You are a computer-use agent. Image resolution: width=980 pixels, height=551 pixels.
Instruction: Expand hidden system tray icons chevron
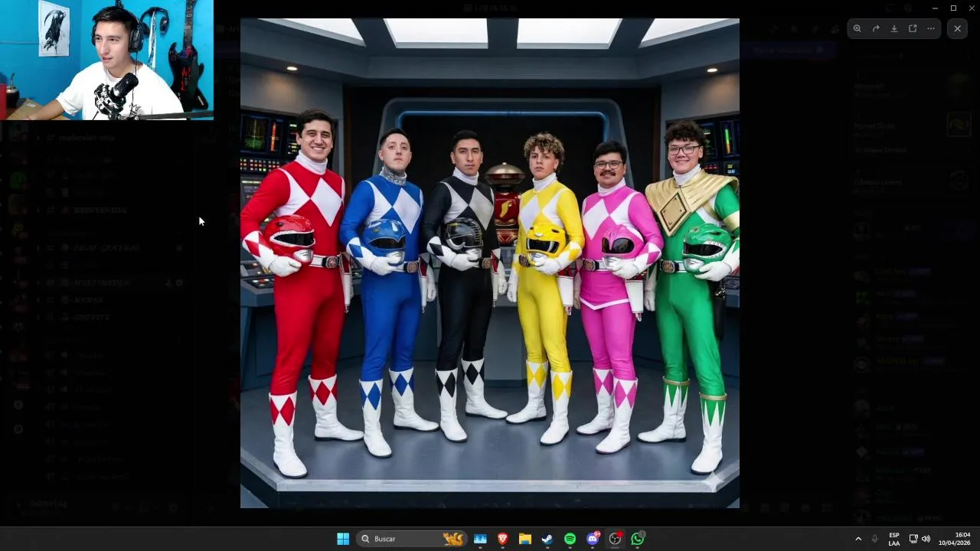coord(857,539)
